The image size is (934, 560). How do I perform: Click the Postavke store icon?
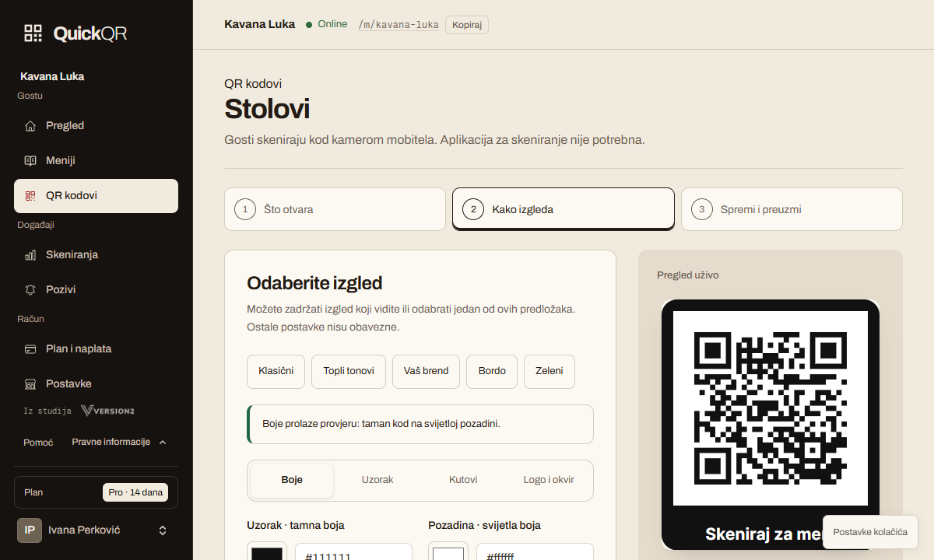tap(30, 384)
